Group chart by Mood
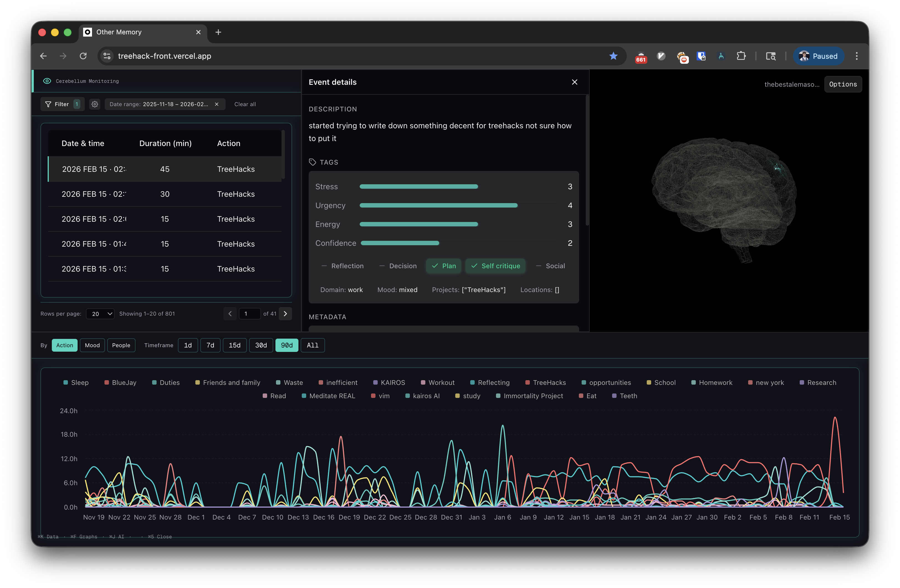This screenshot has width=900, height=588. (92, 345)
